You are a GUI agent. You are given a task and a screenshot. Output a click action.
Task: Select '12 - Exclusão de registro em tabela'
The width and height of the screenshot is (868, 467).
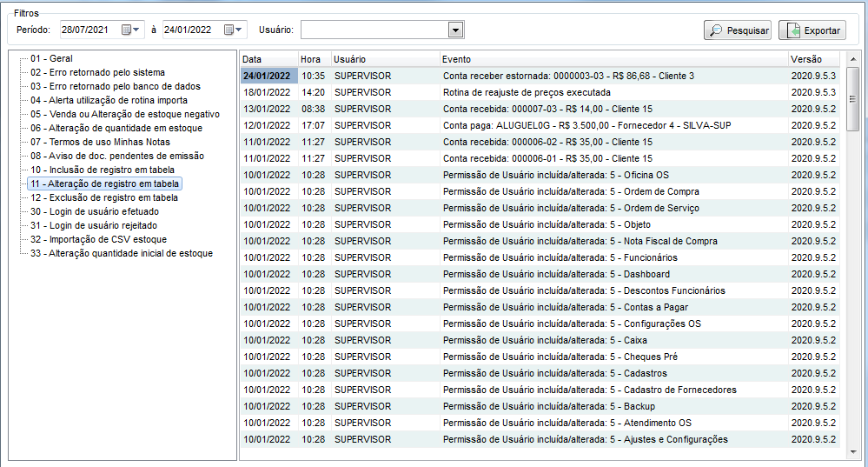[103, 197]
